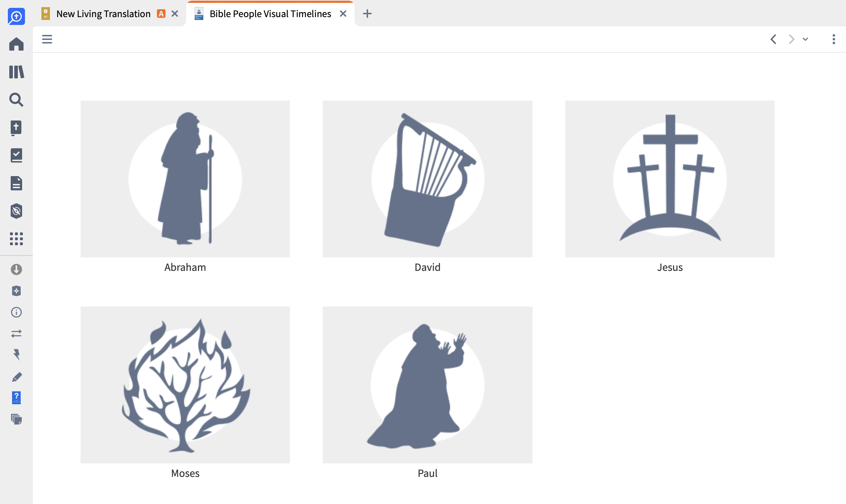Viewport: 846px width, 504px height.
Task: Open the hamburger contents menu
Action: (47, 39)
